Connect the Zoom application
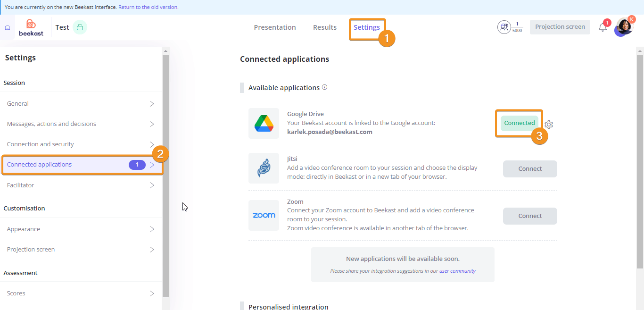The image size is (644, 310). [x=530, y=216]
